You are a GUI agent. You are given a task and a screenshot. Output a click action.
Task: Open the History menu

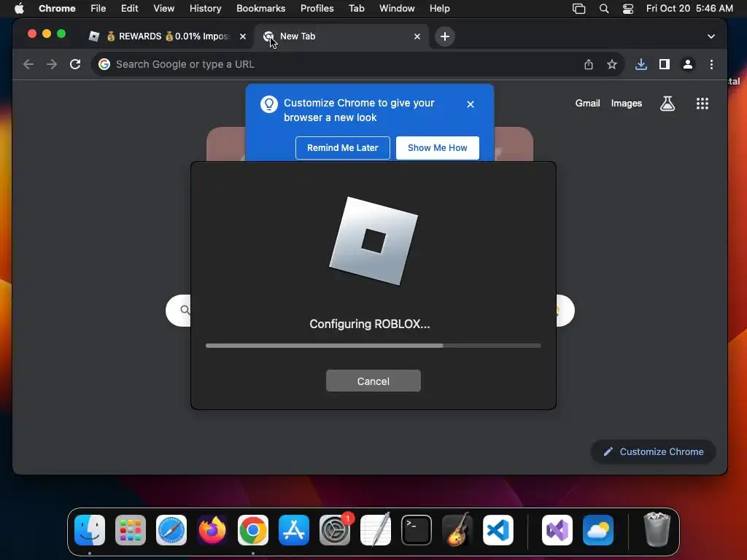tap(205, 8)
